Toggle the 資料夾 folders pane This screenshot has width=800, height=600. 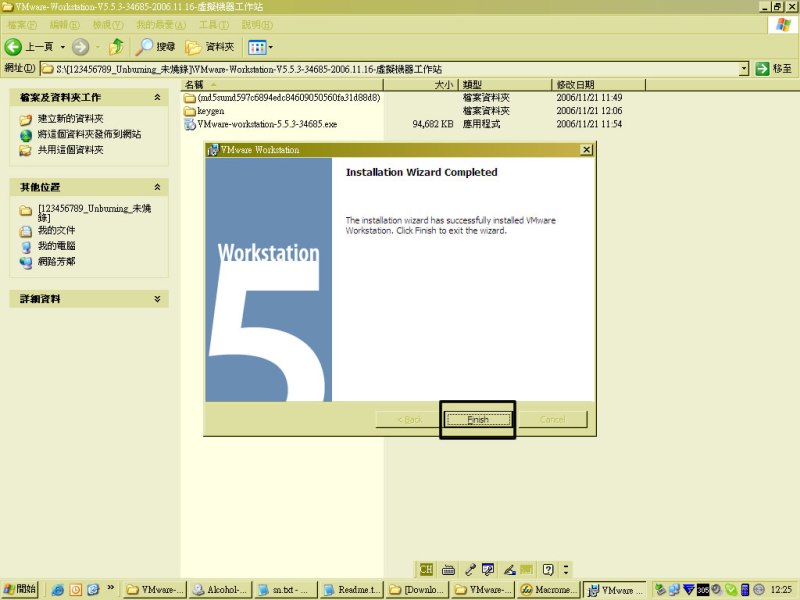pos(210,47)
